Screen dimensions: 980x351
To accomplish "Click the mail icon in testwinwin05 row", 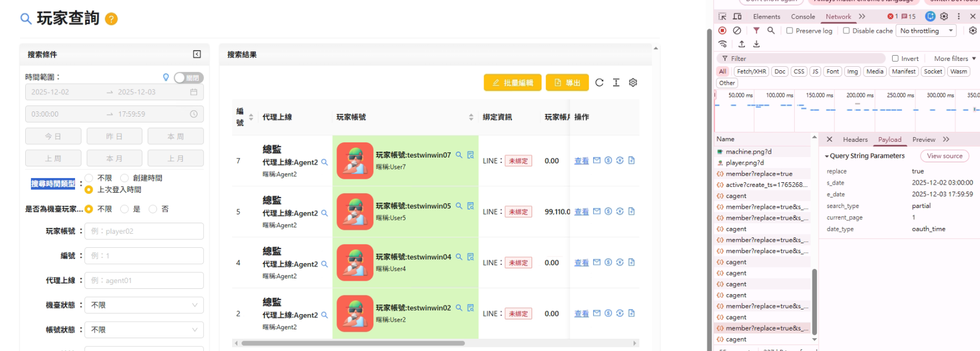I will pyautogui.click(x=597, y=212).
